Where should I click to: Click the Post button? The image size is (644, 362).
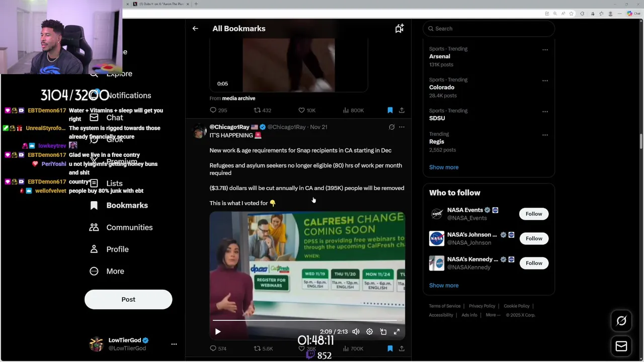(x=128, y=300)
